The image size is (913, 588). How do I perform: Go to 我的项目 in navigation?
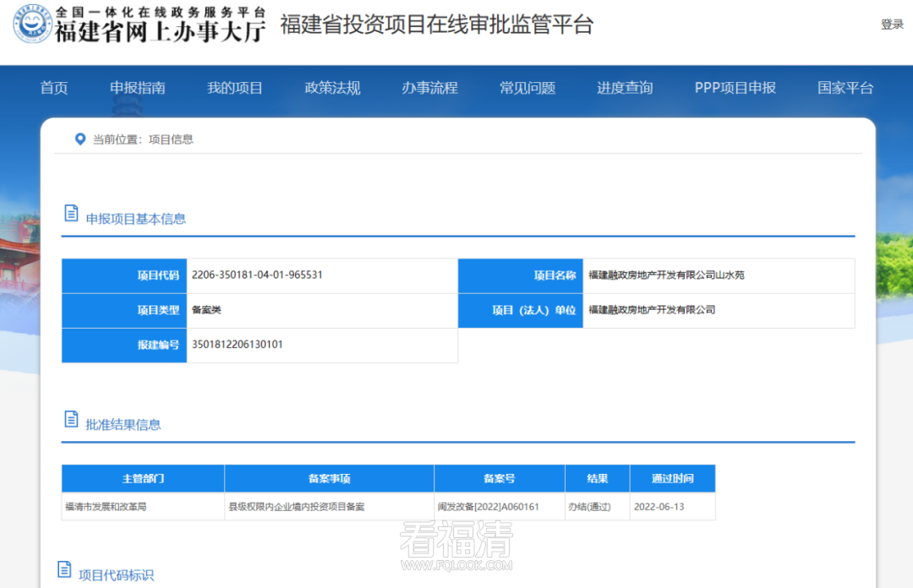pyautogui.click(x=235, y=88)
